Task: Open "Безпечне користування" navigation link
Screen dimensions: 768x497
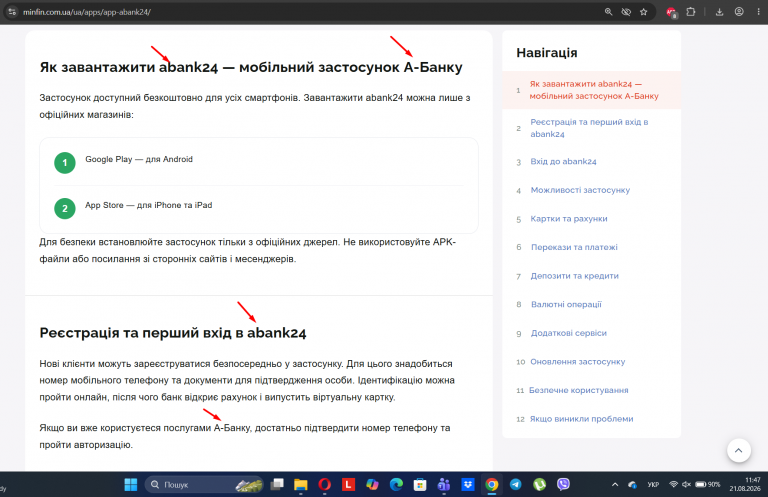Action: 578,390
